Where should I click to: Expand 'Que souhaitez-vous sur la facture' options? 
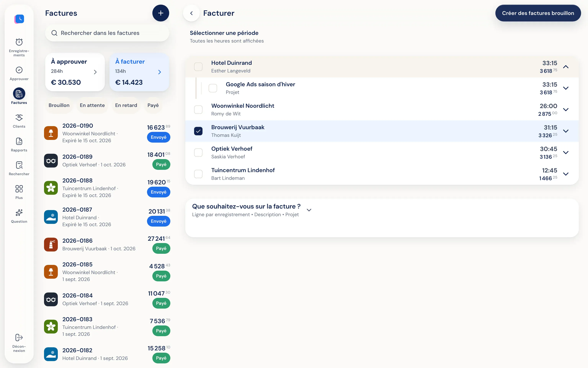309,210
